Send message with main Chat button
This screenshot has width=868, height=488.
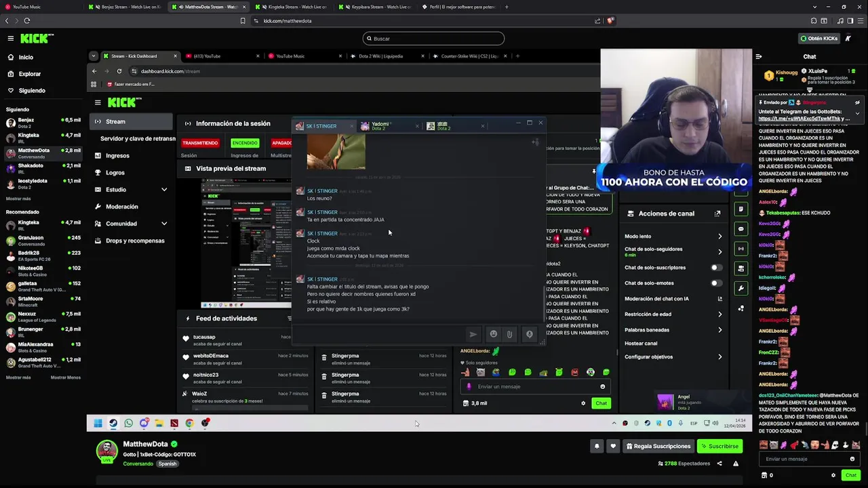pos(851,475)
